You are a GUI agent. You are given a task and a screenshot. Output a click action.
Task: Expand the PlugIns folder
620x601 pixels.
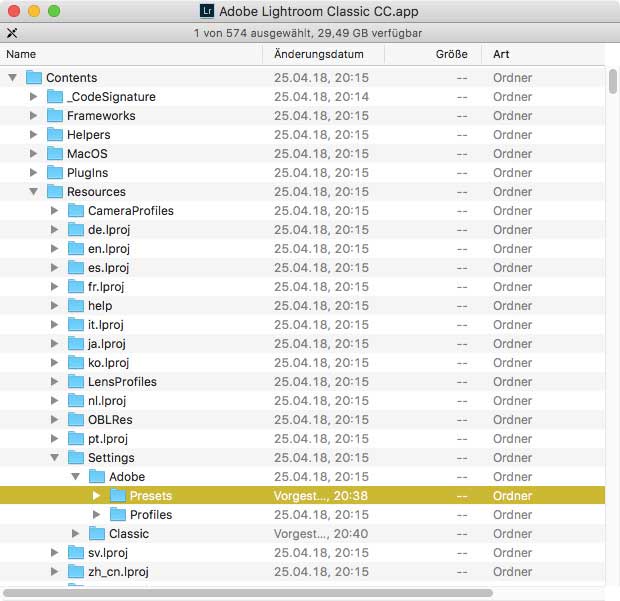[x=34, y=172]
